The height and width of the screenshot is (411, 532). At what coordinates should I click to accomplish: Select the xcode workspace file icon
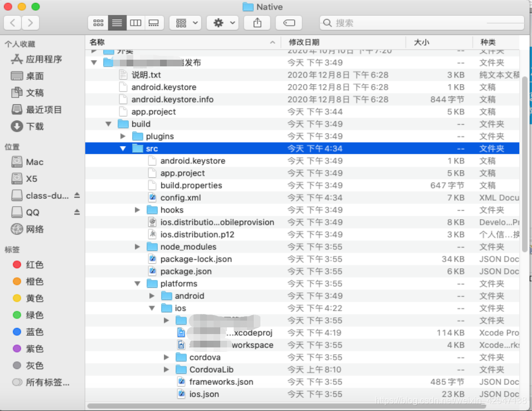click(182, 345)
